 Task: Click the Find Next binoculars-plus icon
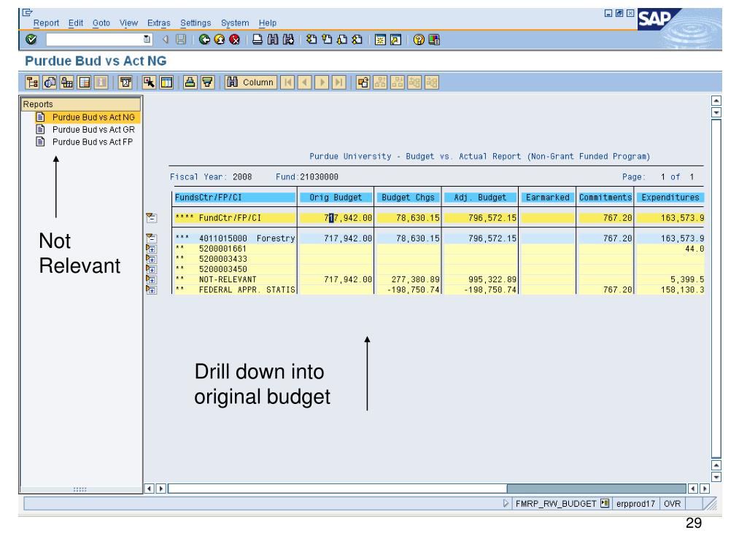click(288, 39)
